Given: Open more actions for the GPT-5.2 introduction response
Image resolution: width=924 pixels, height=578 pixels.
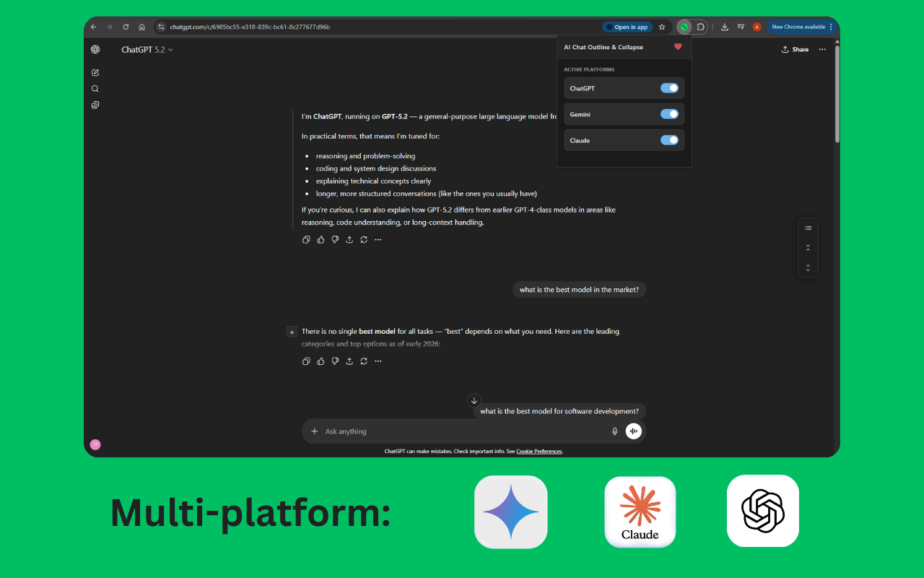Looking at the screenshot, I should (378, 240).
